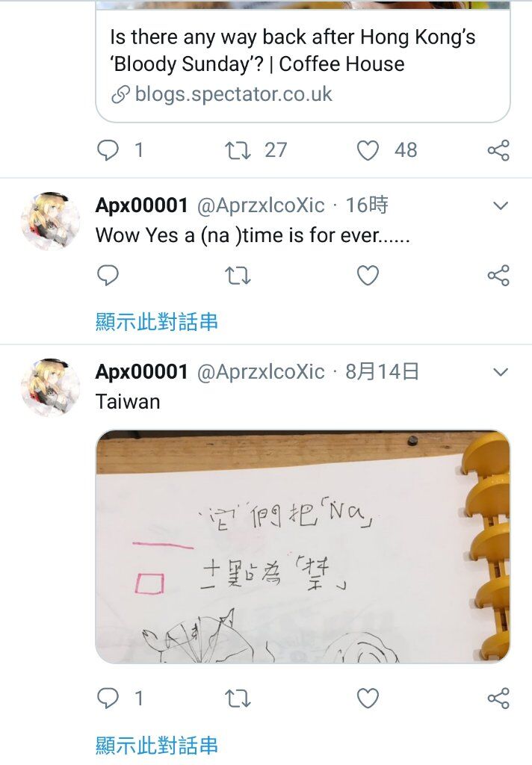Retweet the Coffee House article tweet
532x765 pixels.
point(238,150)
